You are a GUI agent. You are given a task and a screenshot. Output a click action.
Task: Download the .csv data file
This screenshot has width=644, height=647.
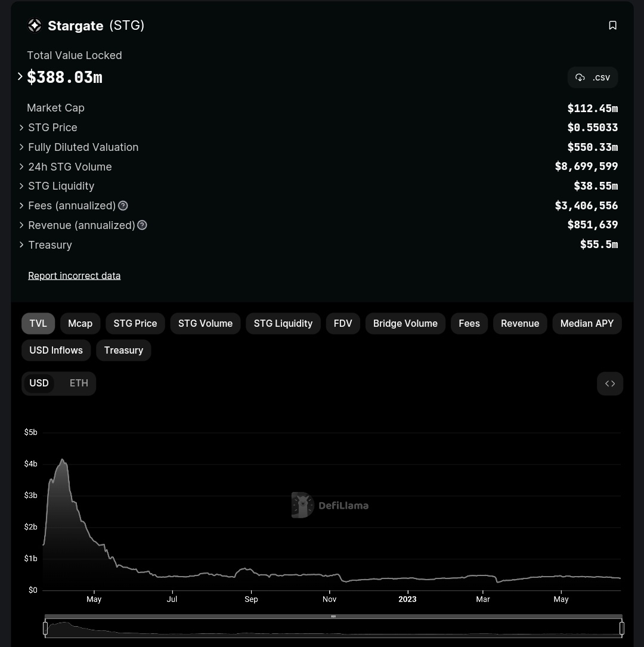[593, 78]
